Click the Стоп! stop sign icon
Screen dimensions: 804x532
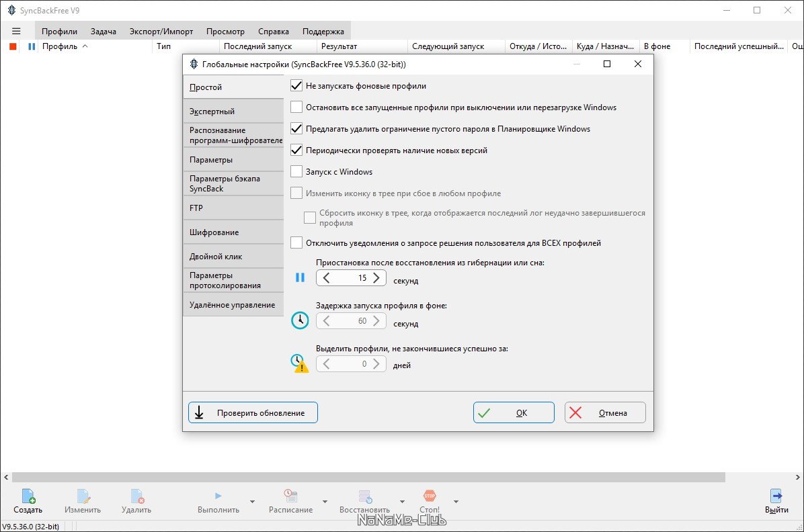430,496
